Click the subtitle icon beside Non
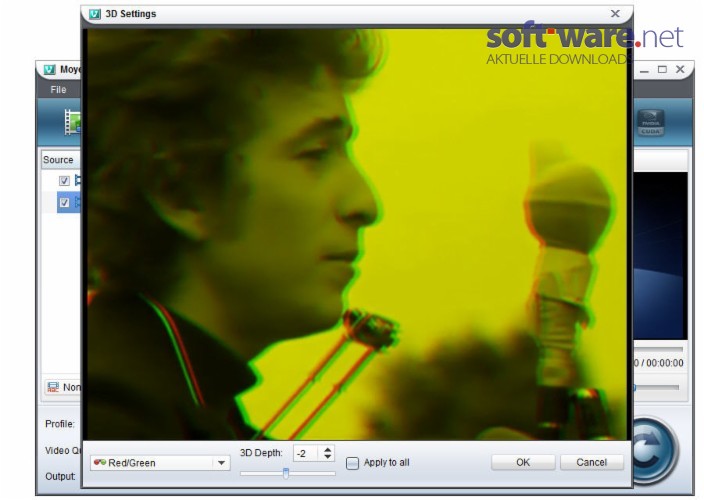Viewport: 704px width, 500px height. pos(53,387)
